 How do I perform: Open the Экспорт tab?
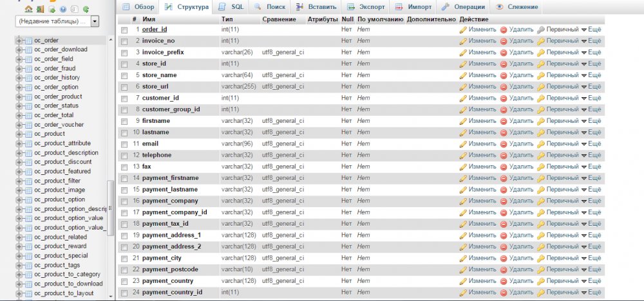point(366,7)
